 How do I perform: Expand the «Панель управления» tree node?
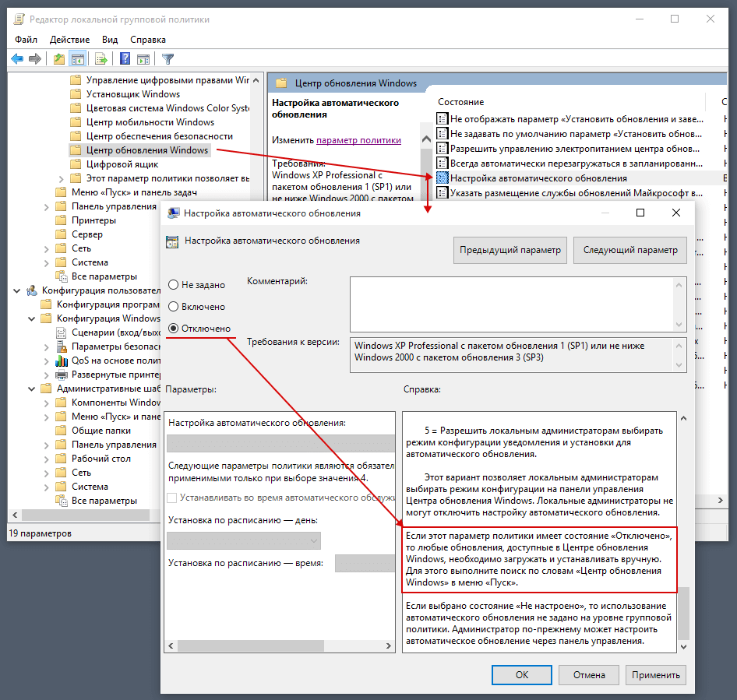pyautogui.click(x=46, y=206)
